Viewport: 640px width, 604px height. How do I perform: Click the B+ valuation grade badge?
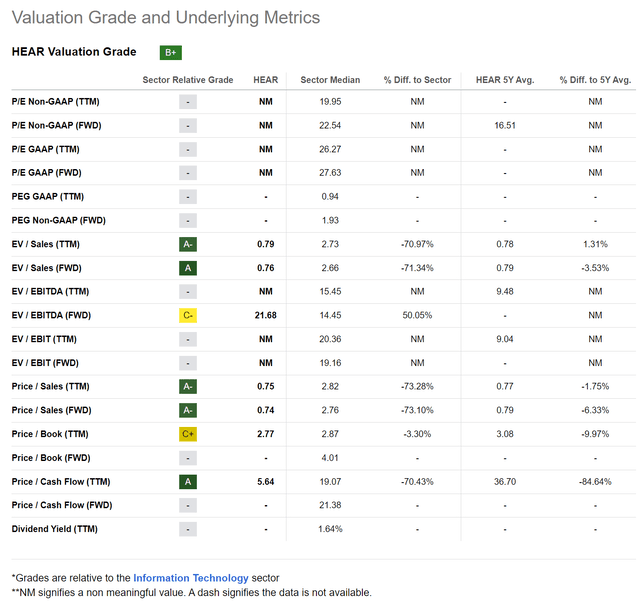(x=171, y=53)
